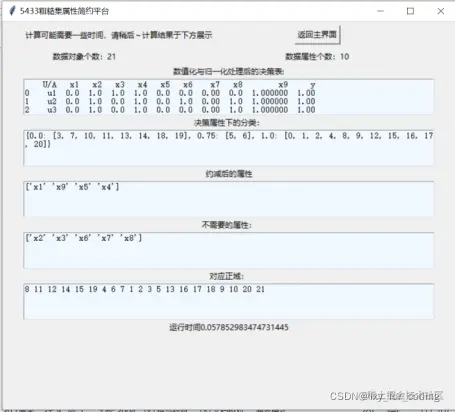The image size is (455, 412).
Task: Click the 数值化与归一化处理后的决策表 heading
Action: pyautogui.click(x=229, y=71)
